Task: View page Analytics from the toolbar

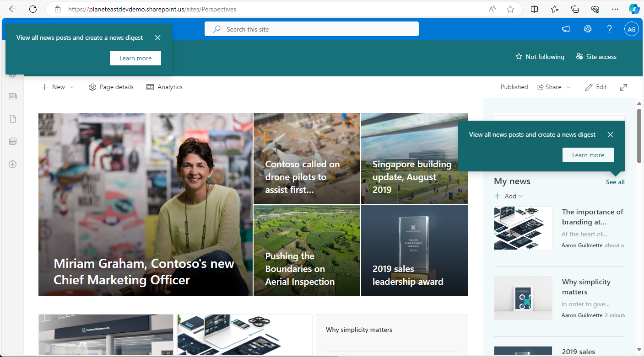Action: [164, 87]
